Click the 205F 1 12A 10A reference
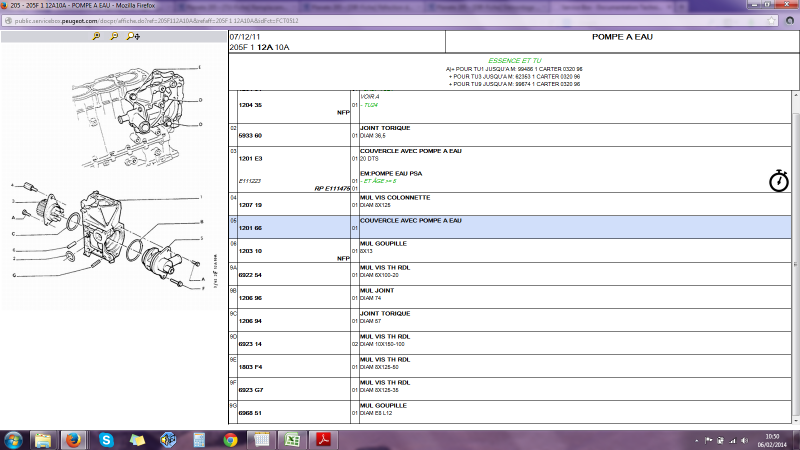The width and height of the screenshot is (800, 450). tap(259, 47)
